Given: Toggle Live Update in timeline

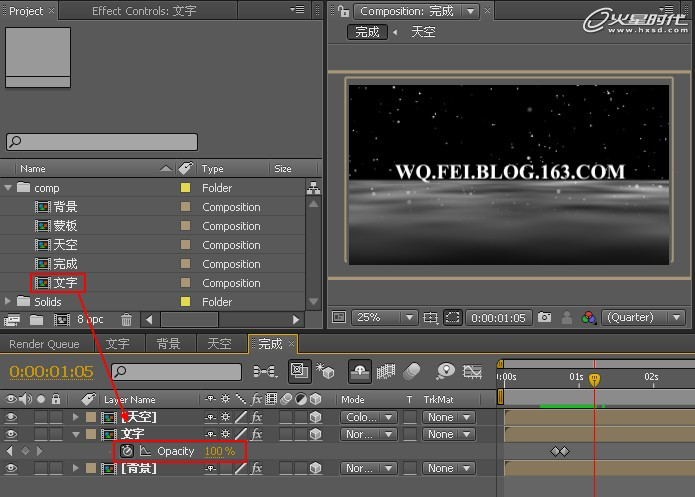Looking at the screenshot, I should click(x=300, y=371).
